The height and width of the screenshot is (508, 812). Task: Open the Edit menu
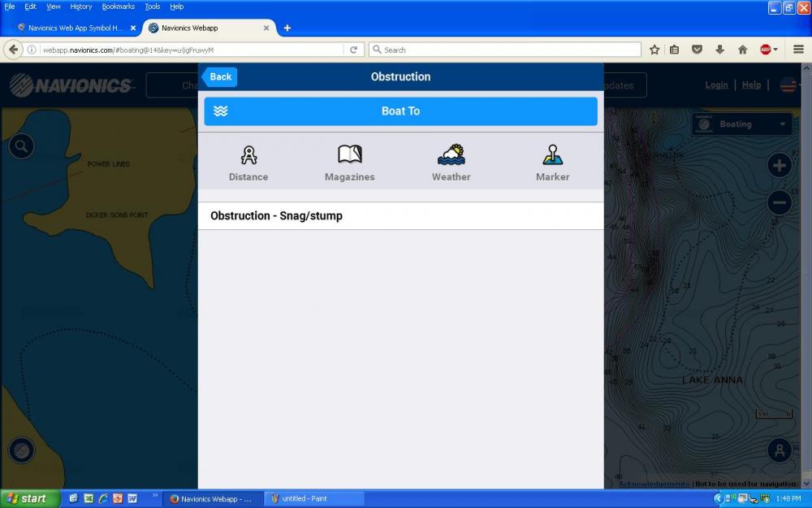(x=31, y=7)
